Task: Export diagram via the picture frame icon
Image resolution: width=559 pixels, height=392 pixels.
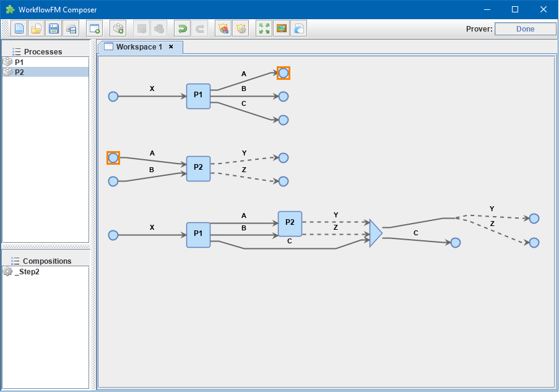Action: pyautogui.click(x=281, y=28)
